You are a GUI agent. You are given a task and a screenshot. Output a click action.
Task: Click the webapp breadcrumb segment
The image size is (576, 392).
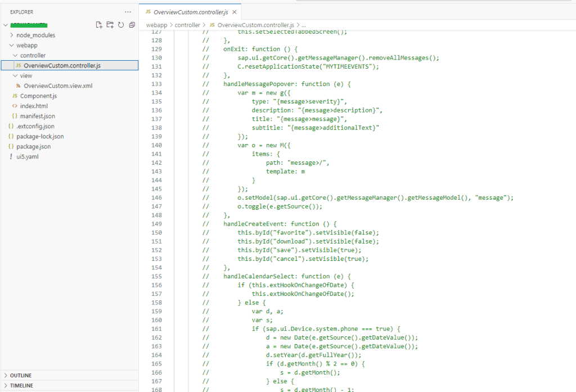(x=156, y=25)
